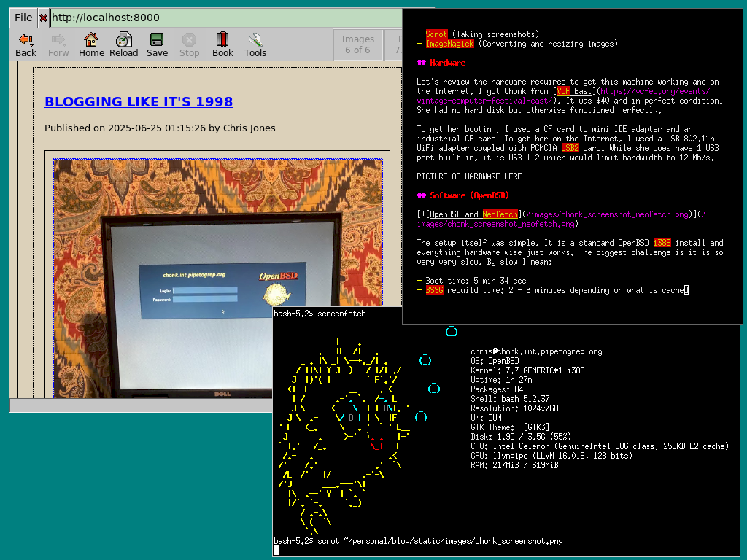The width and height of the screenshot is (747, 560).
Task: Click the Packages: 84 line
Action: point(497,389)
